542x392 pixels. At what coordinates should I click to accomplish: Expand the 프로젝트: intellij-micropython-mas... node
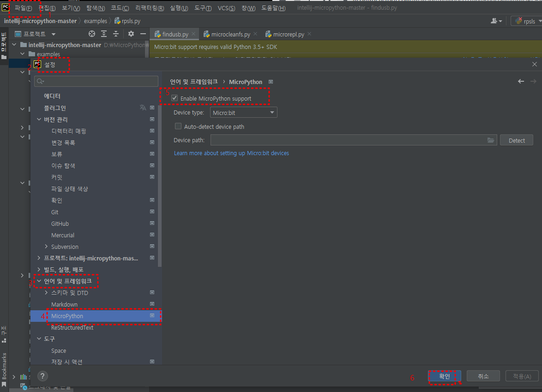pyautogui.click(x=39, y=258)
